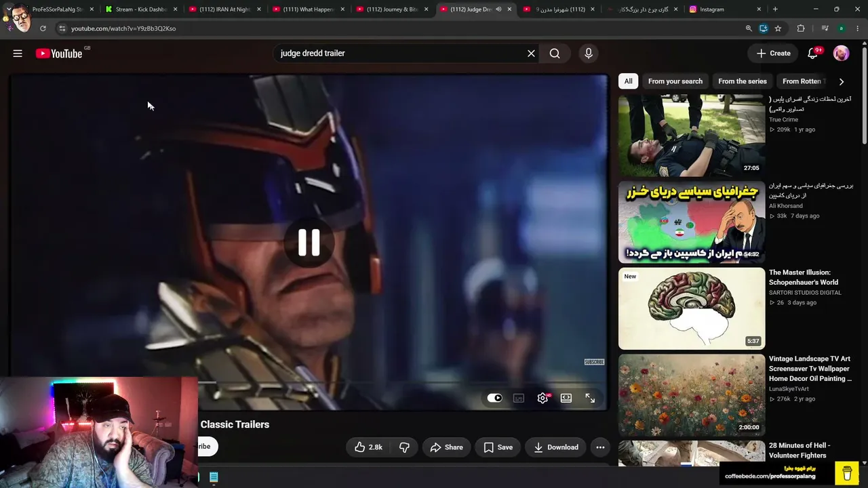Toggle the autoplay switch in the player

[x=494, y=398]
